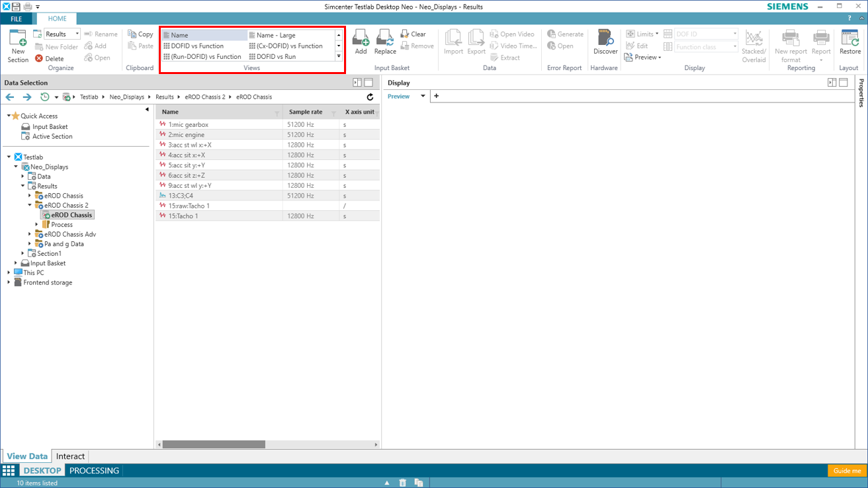Choose the DOFID vs Run view
The height and width of the screenshot is (488, 868).
pyautogui.click(x=276, y=57)
